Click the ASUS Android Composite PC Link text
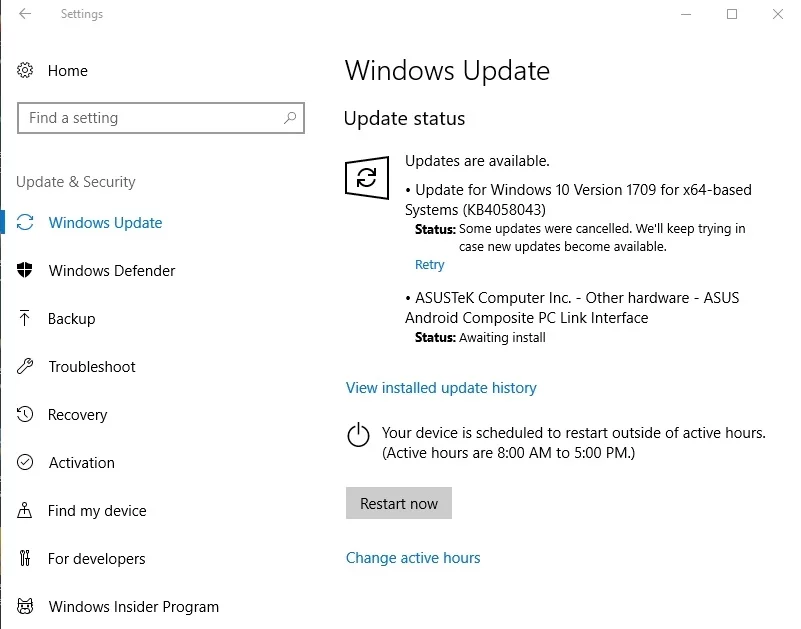 click(572, 308)
